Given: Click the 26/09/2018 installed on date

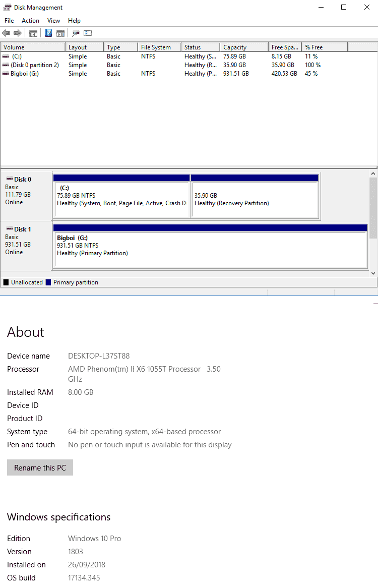Looking at the screenshot, I should pos(87,565).
